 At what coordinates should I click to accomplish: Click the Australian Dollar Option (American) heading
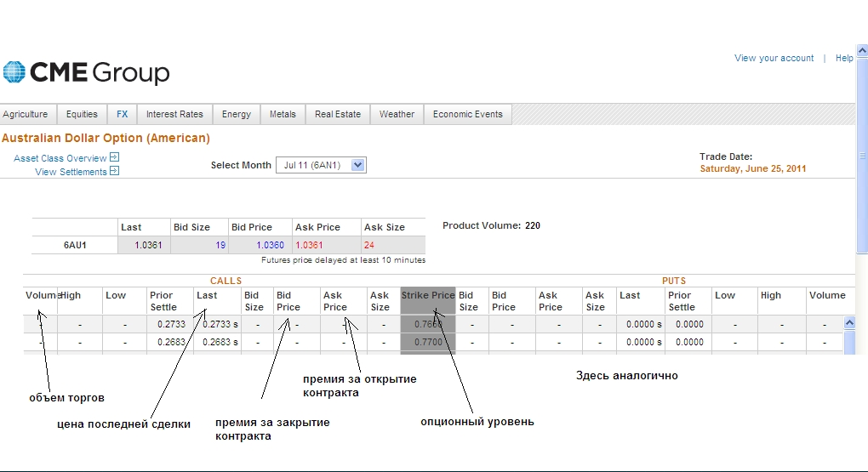point(106,138)
